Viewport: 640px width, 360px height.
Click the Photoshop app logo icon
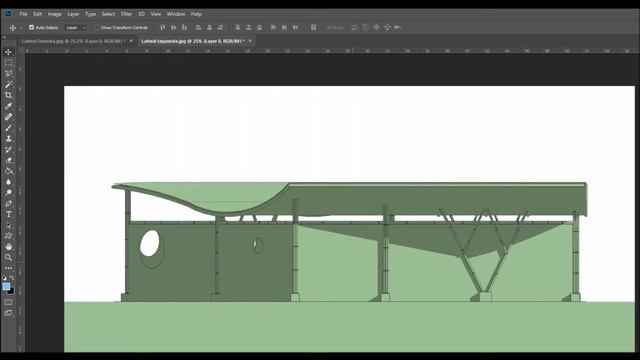[x=8, y=14]
